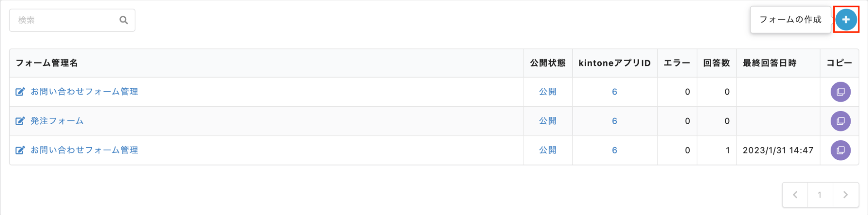Copy the last row's form
The image size is (868, 215).
coord(840,150)
